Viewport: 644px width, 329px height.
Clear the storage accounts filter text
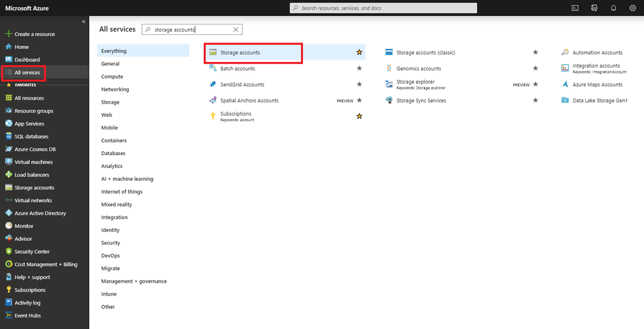[235, 30]
